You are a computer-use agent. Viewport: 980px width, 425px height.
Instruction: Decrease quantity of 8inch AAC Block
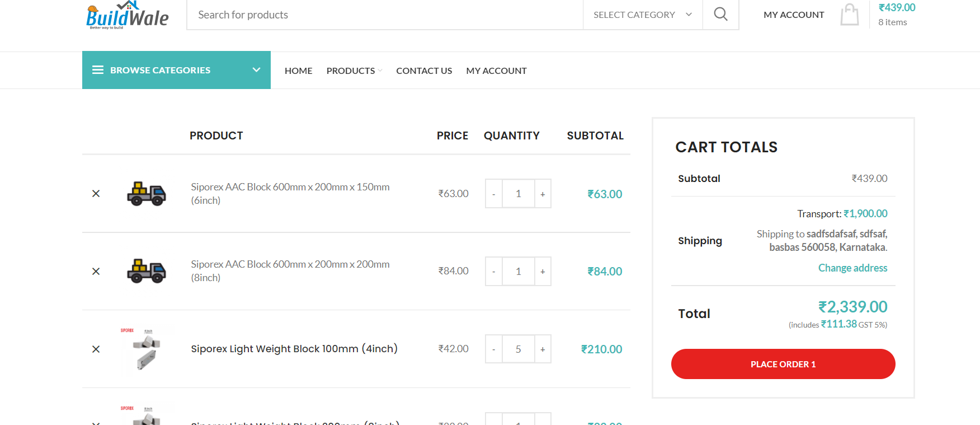pyautogui.click(x=493, y=272)
